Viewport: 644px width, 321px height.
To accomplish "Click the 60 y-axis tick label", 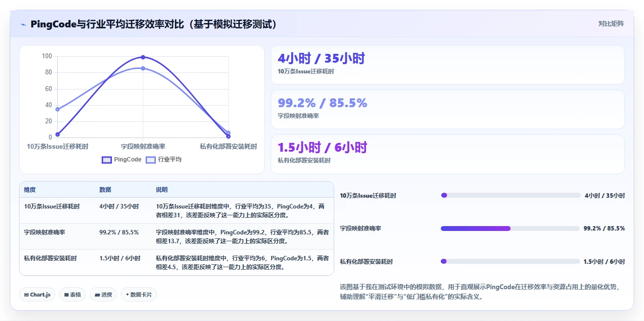I will (48, 89).
